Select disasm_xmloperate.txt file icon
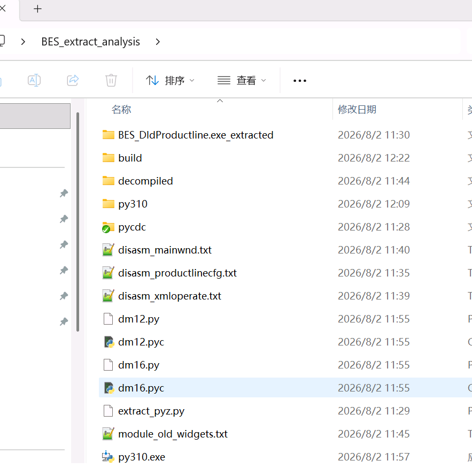 click(x=109, y=296)
